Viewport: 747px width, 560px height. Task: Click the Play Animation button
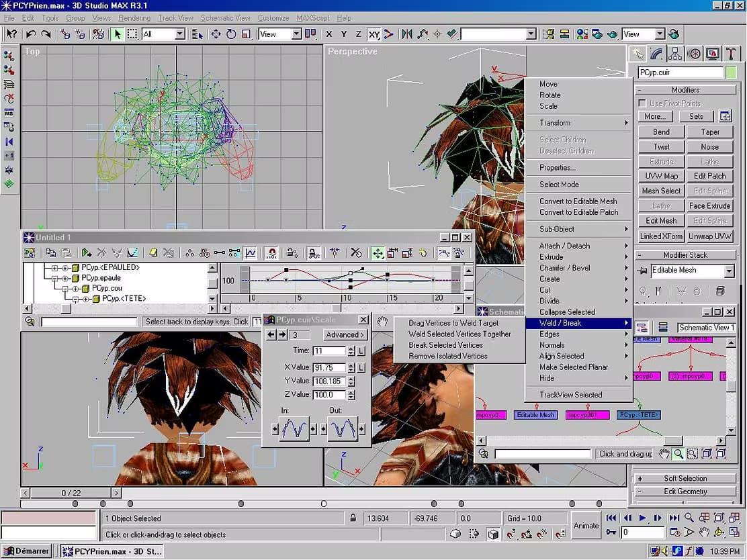click(642, 518)
